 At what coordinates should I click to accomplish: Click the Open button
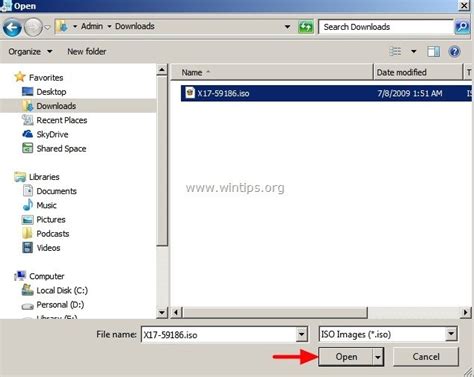346,357
